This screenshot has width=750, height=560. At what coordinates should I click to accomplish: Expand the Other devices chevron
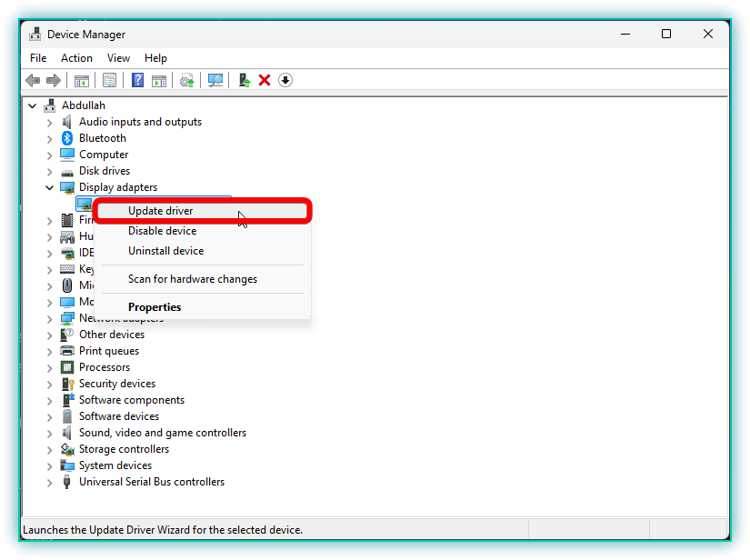point(49,335)
